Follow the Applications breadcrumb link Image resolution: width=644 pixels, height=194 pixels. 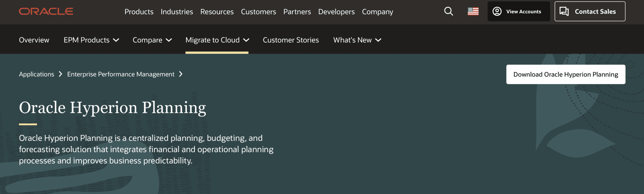click(x=36, y=74)
